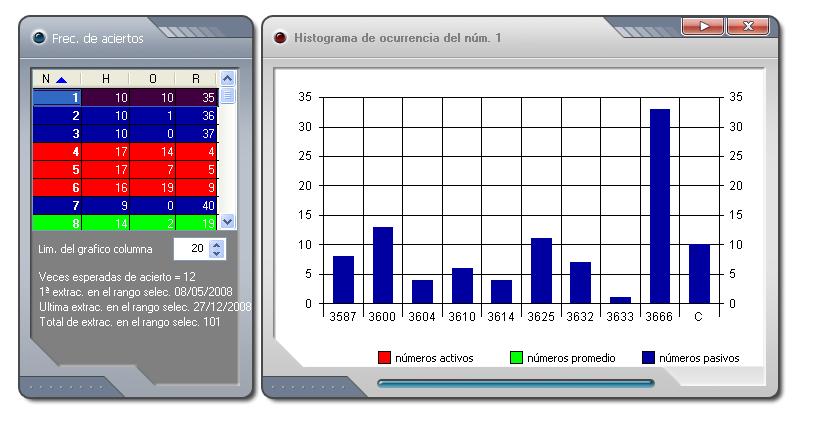824x427 pixels.
Task: Click the histogram bar for 3625
Action: point(541,270)
